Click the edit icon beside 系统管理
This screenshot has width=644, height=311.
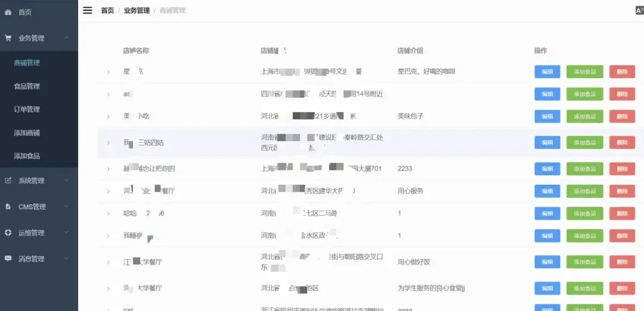coord(8,181)
